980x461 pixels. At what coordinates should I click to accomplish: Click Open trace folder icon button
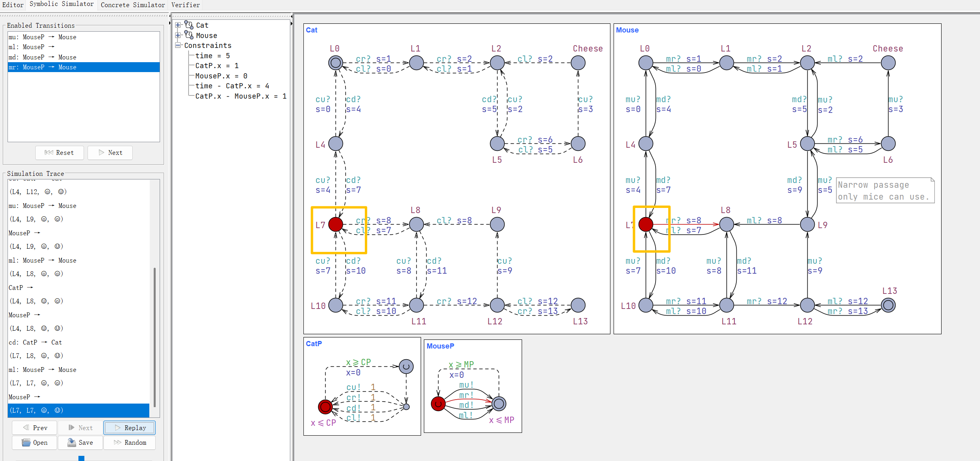pyautogui.click(x=34, y=442)
